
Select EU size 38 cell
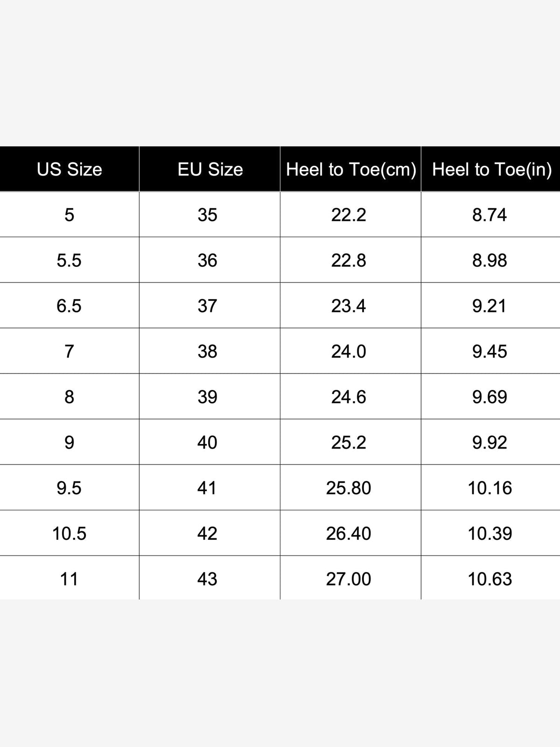click(210, 351)
